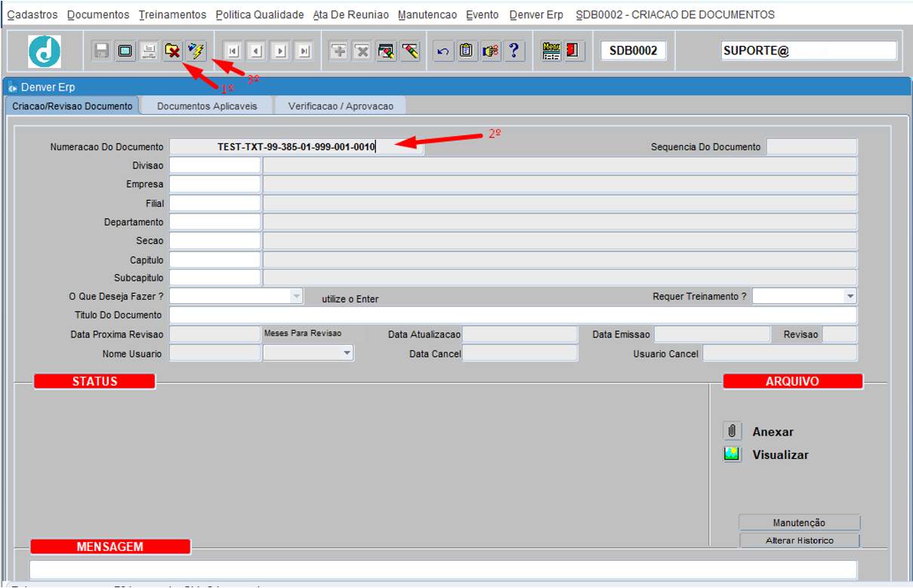Click the cancel query folder icon
Viewport: 913px width, 588px height.
(x=173, y=51)
